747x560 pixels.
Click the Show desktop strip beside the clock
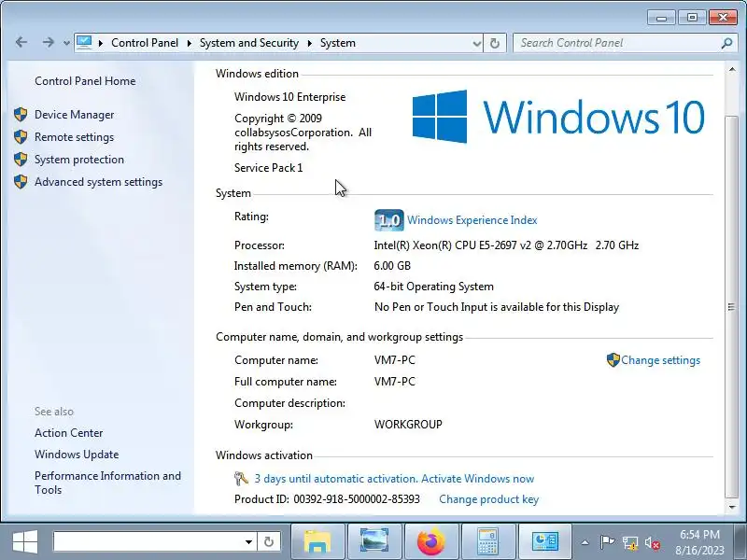tap(740, 542)
